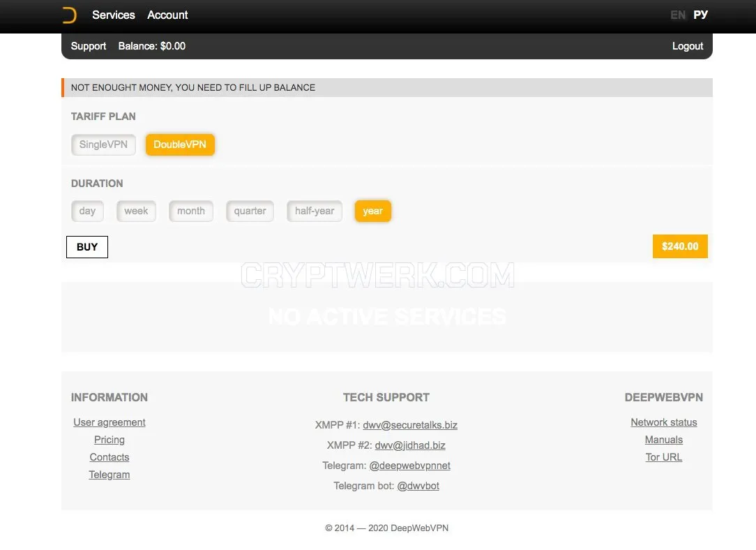The width and height of the screenshot is (756, 550).
Task: Click the TARIFF PLAN heading
Action: tap(103, 117)
